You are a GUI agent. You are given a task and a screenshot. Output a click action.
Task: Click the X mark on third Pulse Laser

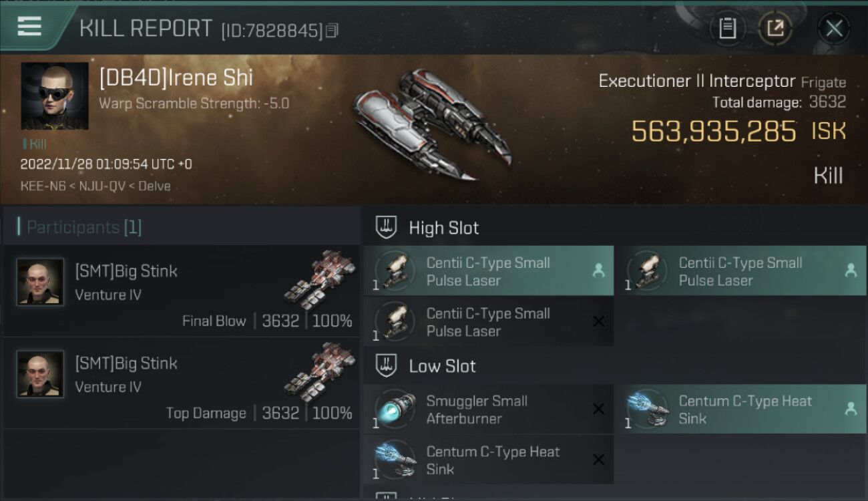(x=598, y=321)
